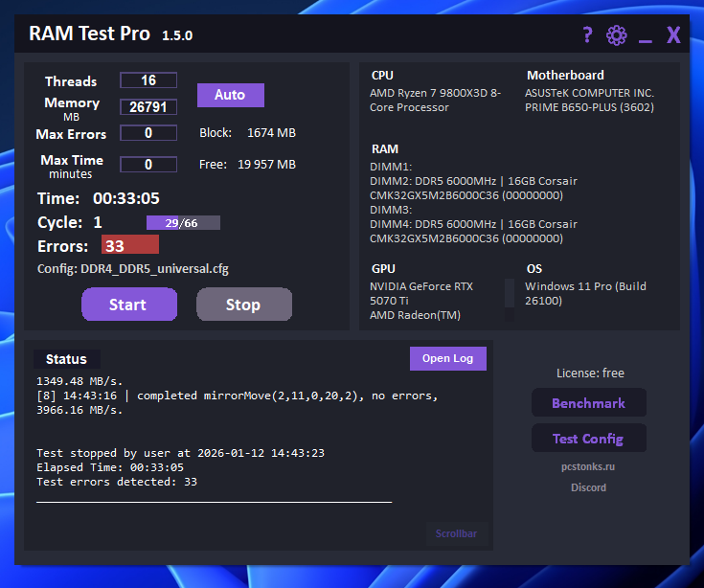Click Auto memory button
The width and height of the screenshot is (704, 588).
[230, 95]
